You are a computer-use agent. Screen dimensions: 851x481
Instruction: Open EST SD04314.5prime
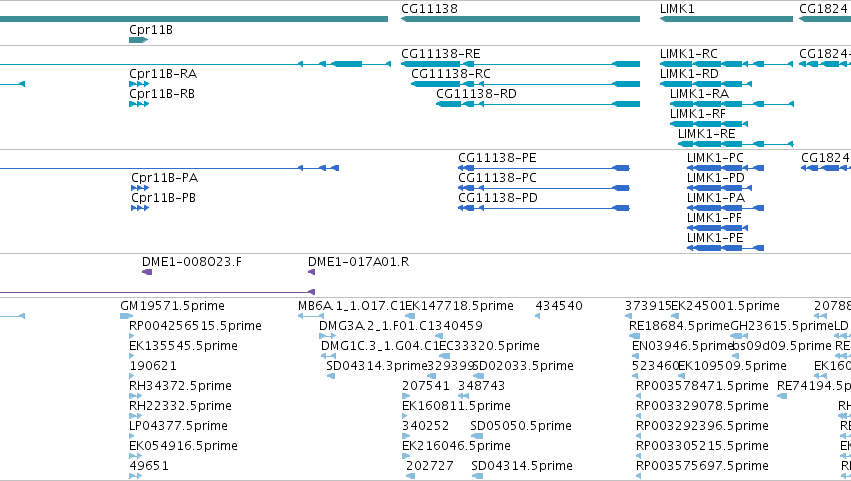coord(522,467)
